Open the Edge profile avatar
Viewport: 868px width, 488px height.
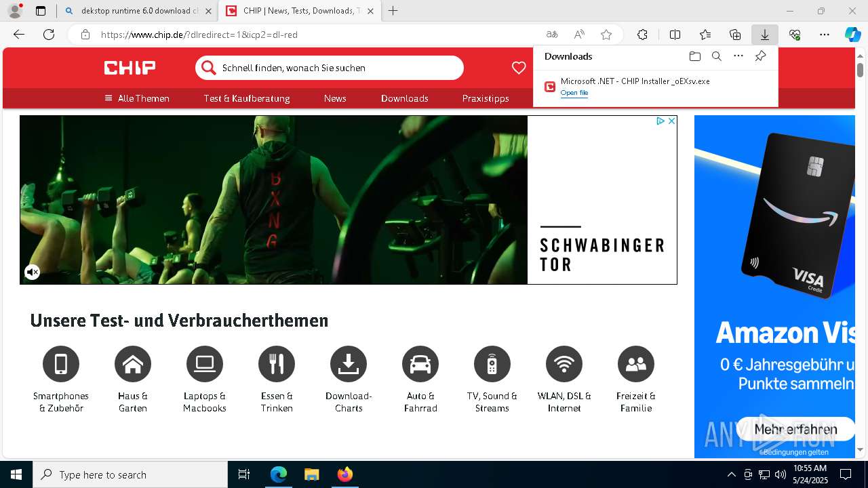pos(14,11)
